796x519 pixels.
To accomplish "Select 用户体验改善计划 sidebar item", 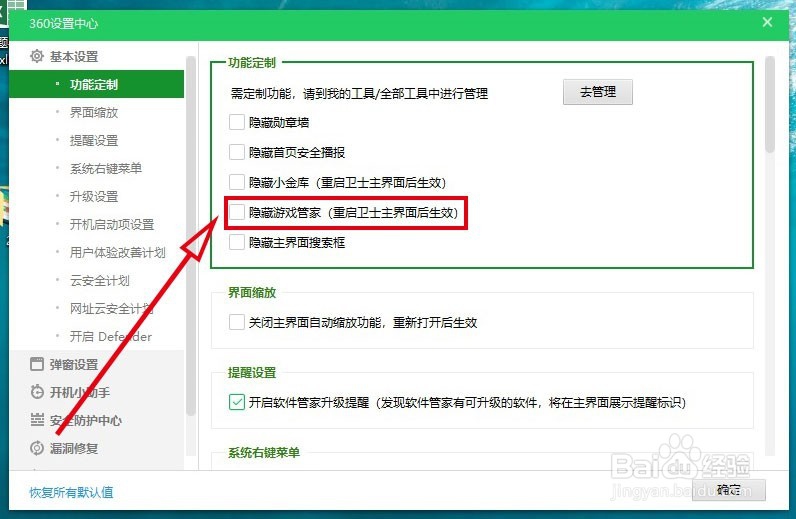I will [117, 252].
